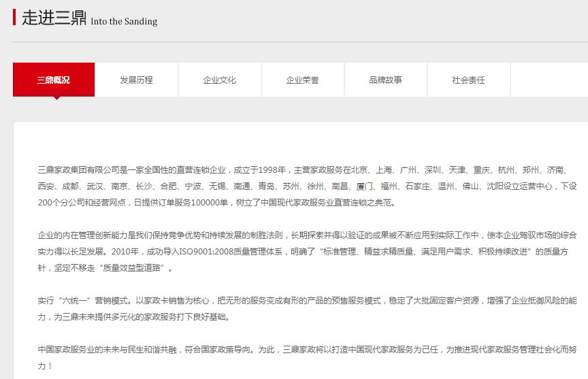The image size is (588, 379).
Task: Click the paragraph starting 实行“六统一”营销模式
Action: pyautogui.click(x=307, y=308)
